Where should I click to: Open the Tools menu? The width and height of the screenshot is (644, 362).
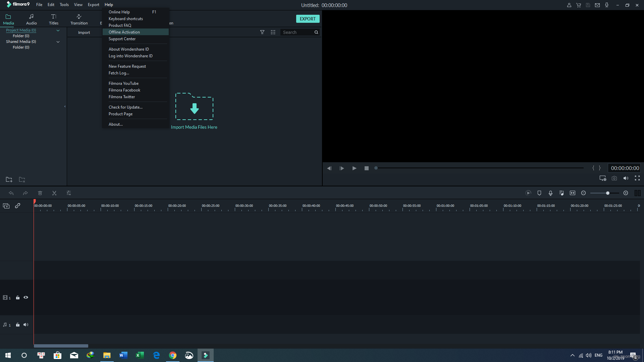64,5
